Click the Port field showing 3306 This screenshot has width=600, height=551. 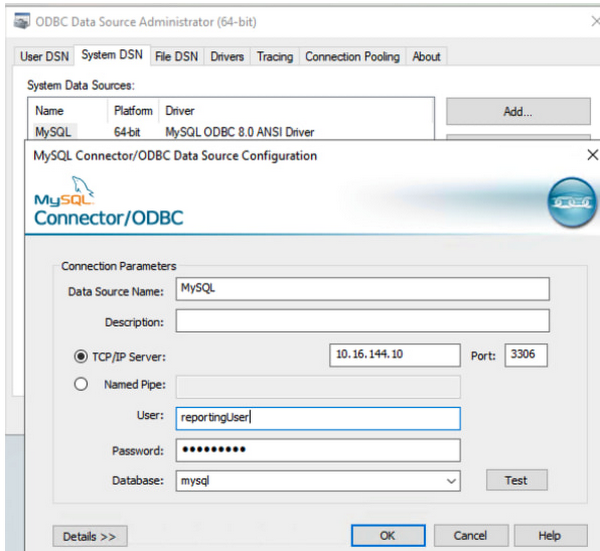tap(526, 355)
